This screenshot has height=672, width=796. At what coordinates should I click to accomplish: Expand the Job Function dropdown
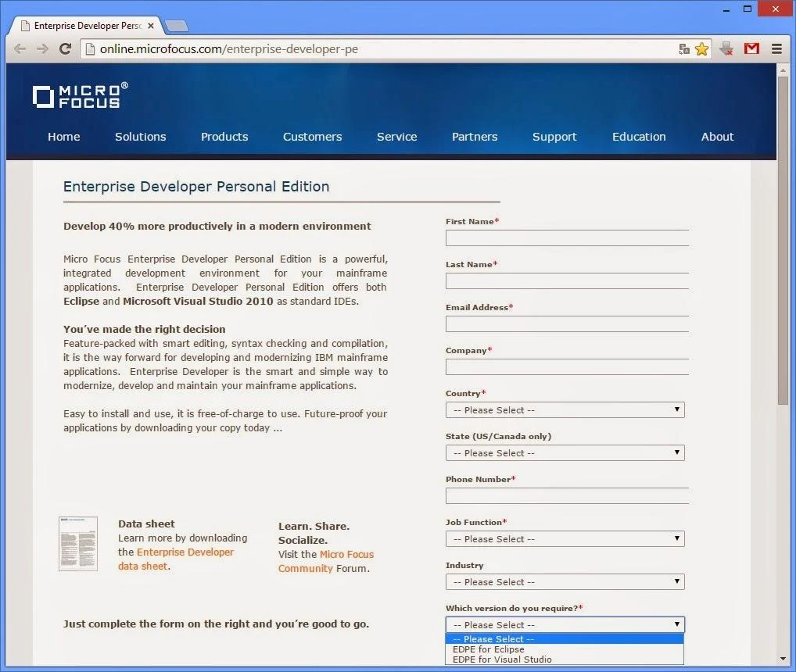[x=565, y=538]
